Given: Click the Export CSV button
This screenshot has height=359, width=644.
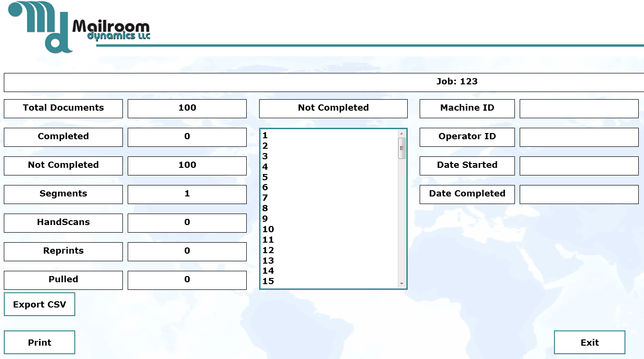Looking at the screenshot, I should tap(40, 304).
